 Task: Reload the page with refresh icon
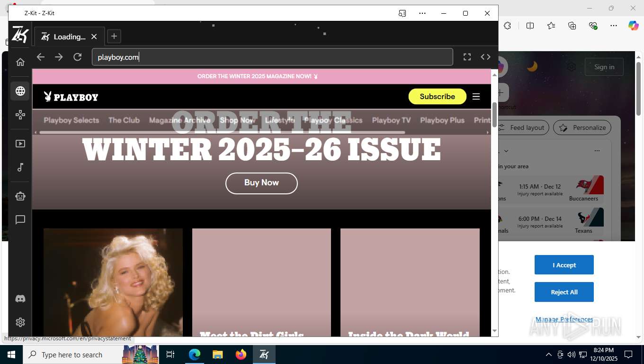pyautogui.click(x=78, y=57)
